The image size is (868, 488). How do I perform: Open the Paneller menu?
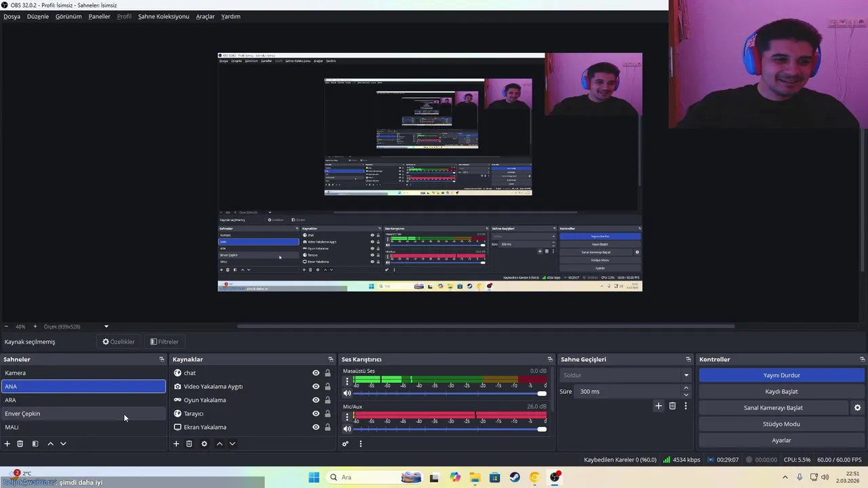(x=99, y=16)
